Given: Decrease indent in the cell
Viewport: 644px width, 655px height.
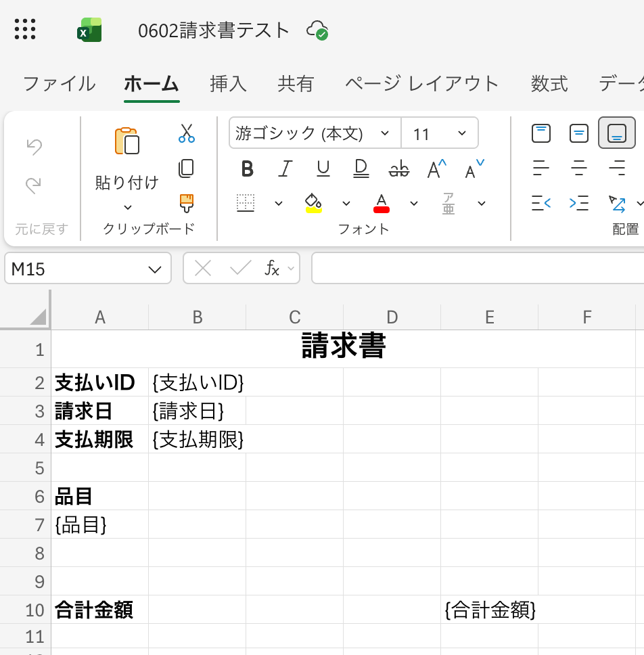Looking at the screenshot, I should [541, 204].
